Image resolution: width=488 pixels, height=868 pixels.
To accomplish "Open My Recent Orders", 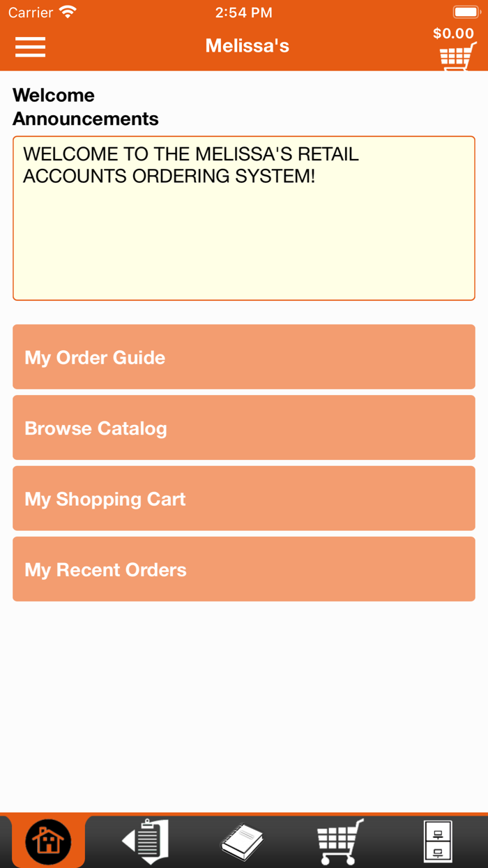I will coord(243,569).
